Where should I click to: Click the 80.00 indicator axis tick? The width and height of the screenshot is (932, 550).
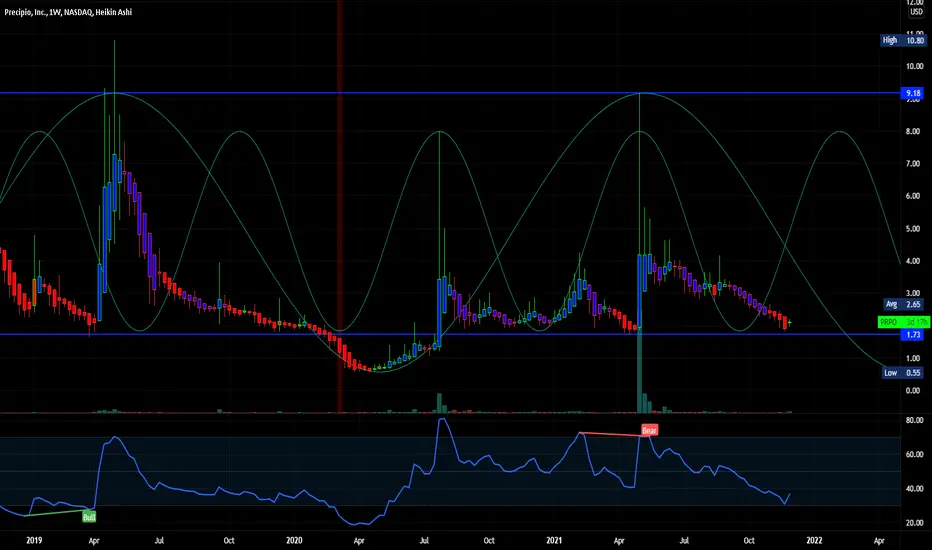[915, 420]
